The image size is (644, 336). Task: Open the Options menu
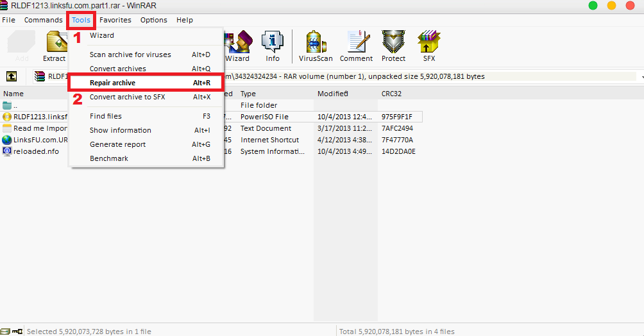tap(153, 20)
